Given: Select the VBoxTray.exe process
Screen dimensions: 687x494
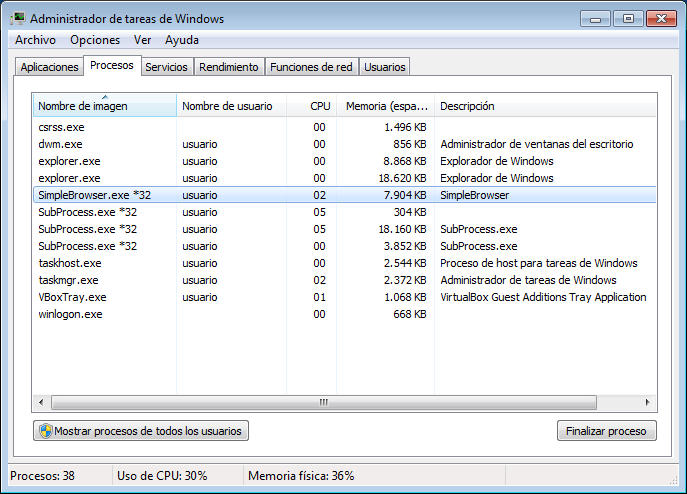Looking at the screenshot, I should click(344, 297).
